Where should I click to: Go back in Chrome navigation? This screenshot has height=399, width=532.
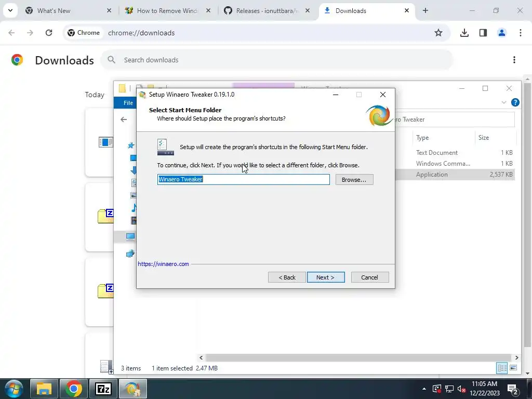pos(11,33)
